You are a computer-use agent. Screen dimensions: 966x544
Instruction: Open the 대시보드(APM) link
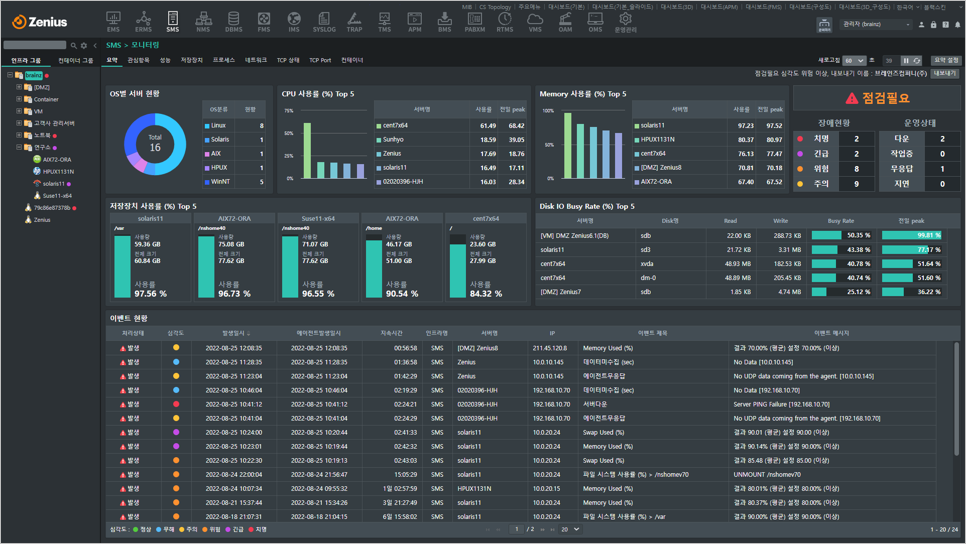tap(719, 7)
